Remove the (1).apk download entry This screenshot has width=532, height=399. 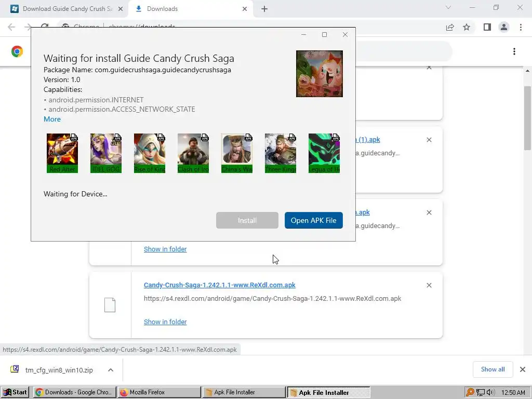pos(429,140)
